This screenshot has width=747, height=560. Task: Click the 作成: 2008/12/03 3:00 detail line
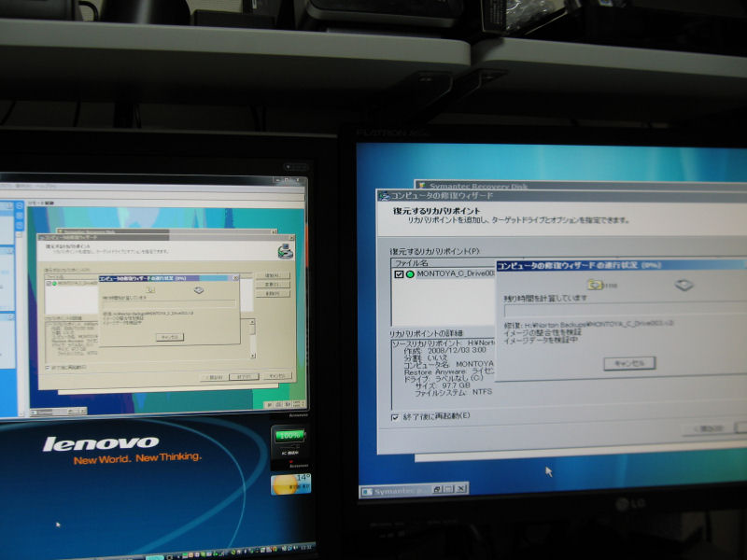tap(444, 350)
